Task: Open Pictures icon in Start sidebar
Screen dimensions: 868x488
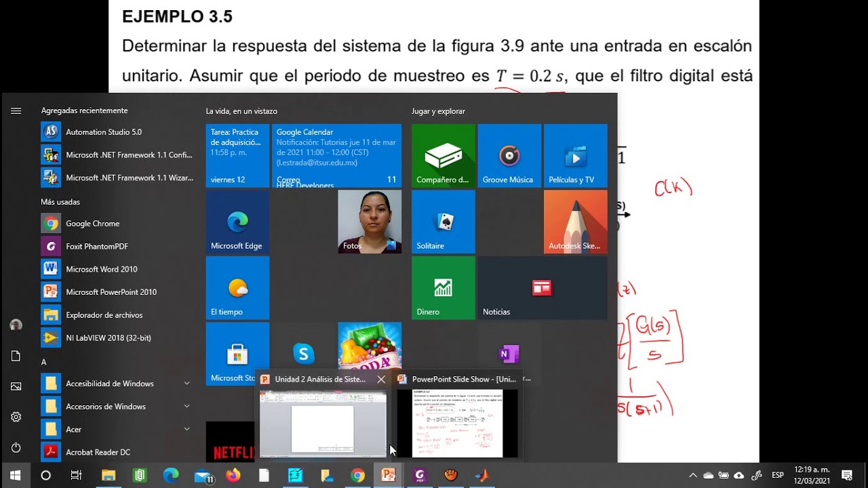Action: click(16, 386)
